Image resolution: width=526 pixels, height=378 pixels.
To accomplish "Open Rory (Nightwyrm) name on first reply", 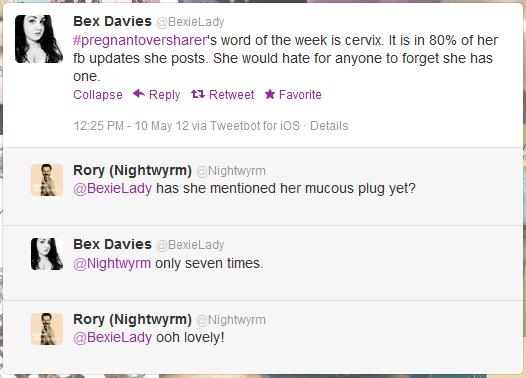I will (133, 170).
